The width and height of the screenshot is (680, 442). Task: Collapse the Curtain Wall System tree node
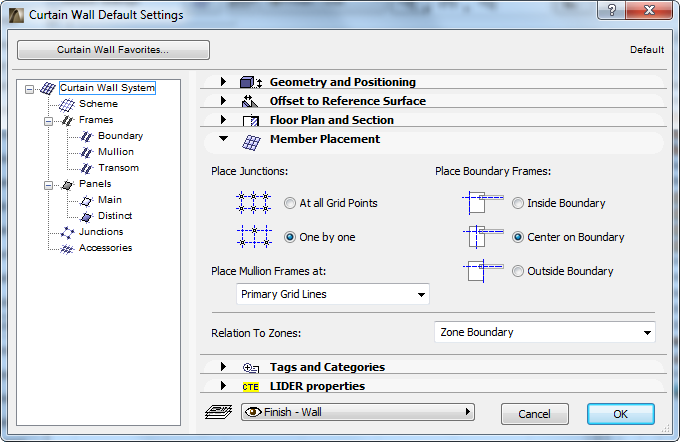29,89
